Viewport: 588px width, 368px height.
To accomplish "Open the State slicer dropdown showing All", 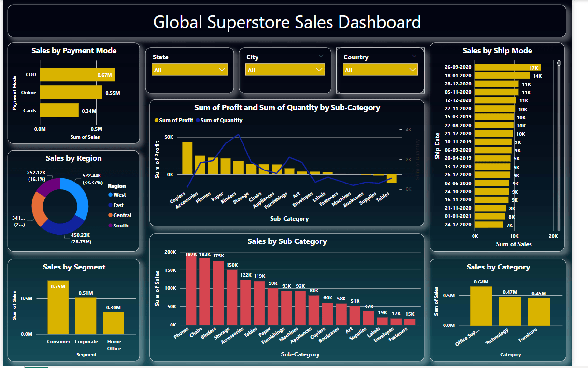I will pos(189,69).
